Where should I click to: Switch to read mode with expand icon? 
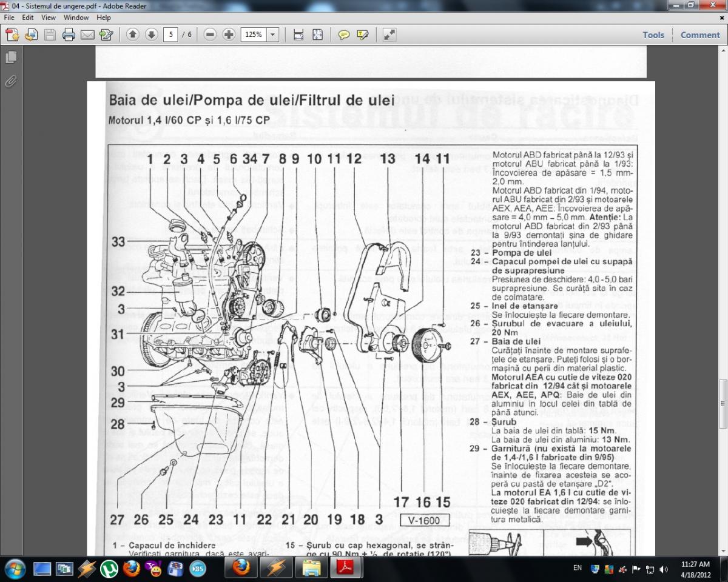tap(389, 35)
